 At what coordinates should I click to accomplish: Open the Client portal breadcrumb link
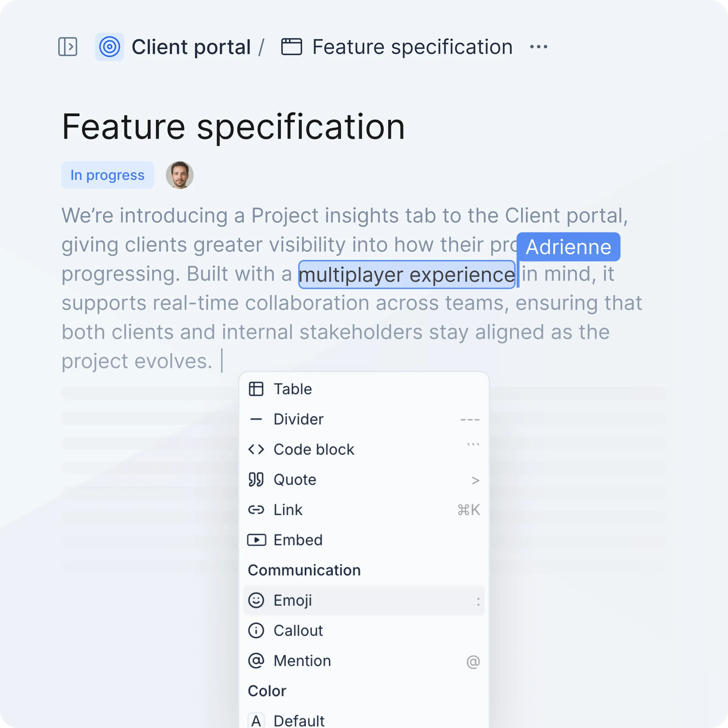[x=191, y=47]
